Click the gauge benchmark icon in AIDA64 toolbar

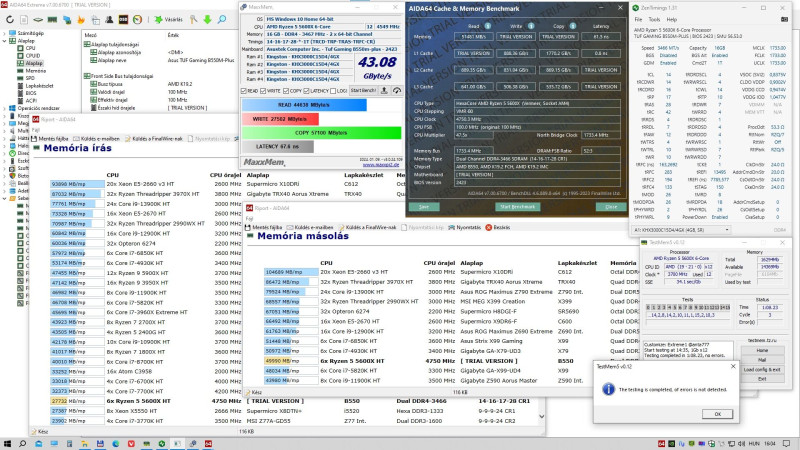[x=137, y=19]
